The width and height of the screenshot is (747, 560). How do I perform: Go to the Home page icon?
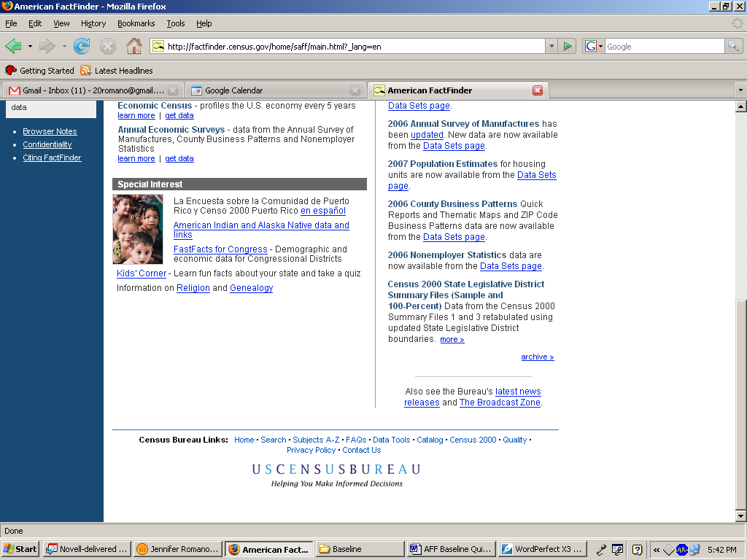(x=134, y=46)
